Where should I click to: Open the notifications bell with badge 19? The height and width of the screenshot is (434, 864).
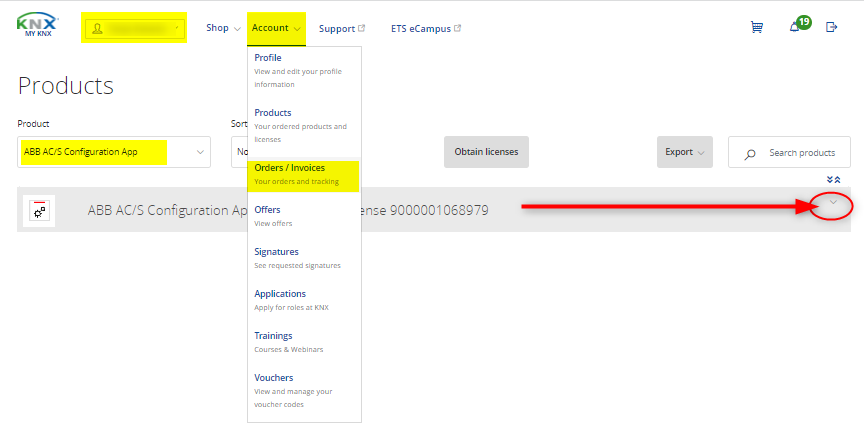click(800, 25)
